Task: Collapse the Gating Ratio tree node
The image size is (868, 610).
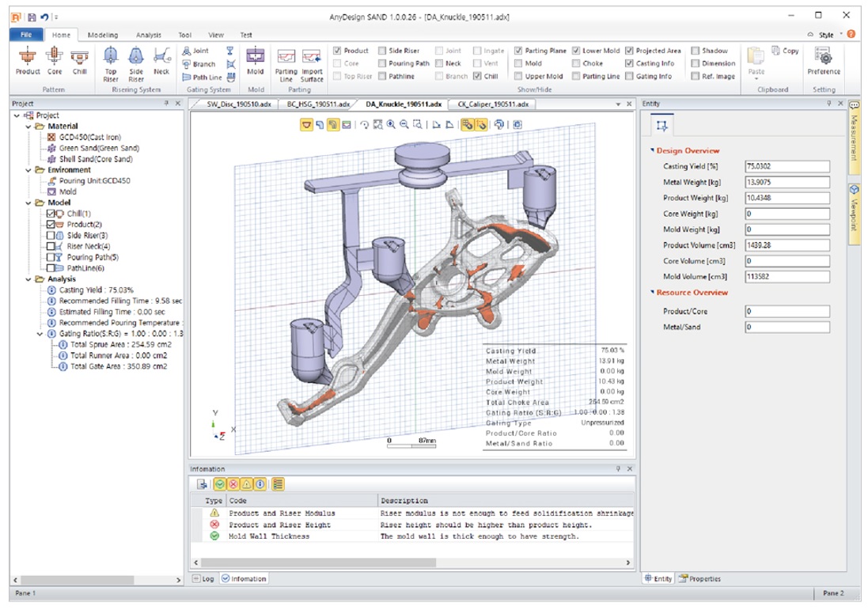Action: point(40,334)
